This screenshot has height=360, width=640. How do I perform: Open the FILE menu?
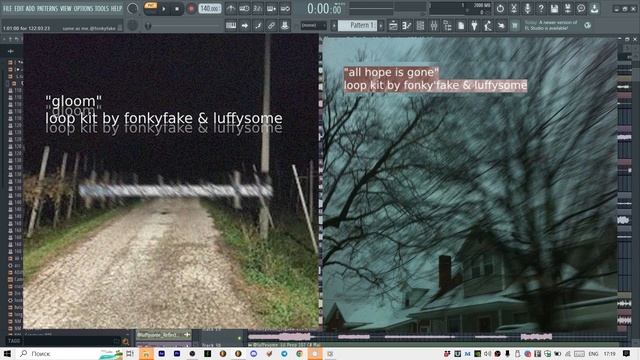[x=7, y=8]
